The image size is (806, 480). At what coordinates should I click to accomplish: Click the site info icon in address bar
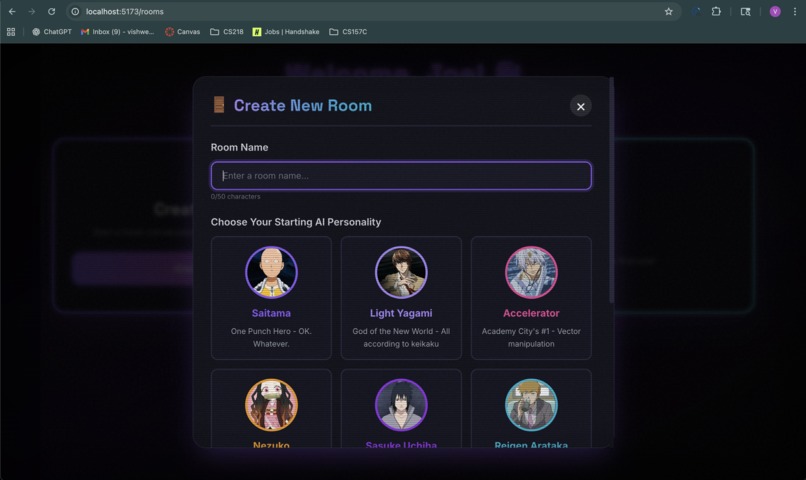(75, 11)
